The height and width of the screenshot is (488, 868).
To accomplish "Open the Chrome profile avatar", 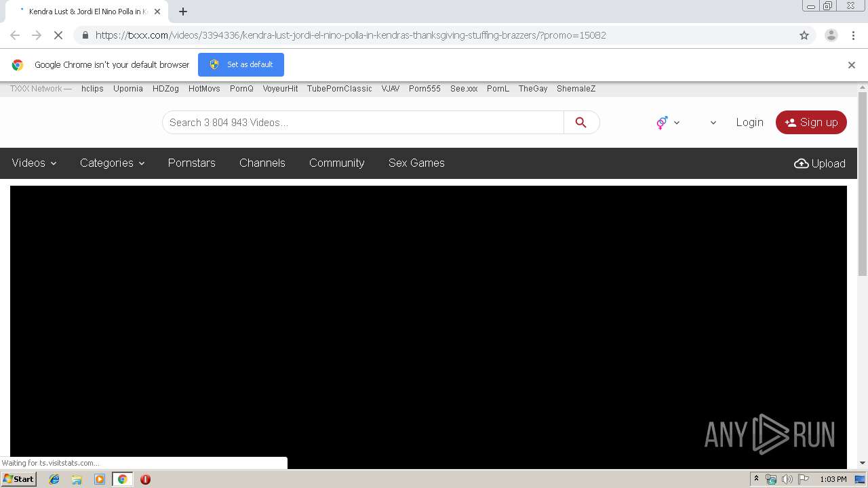I will tap(831, 35).
